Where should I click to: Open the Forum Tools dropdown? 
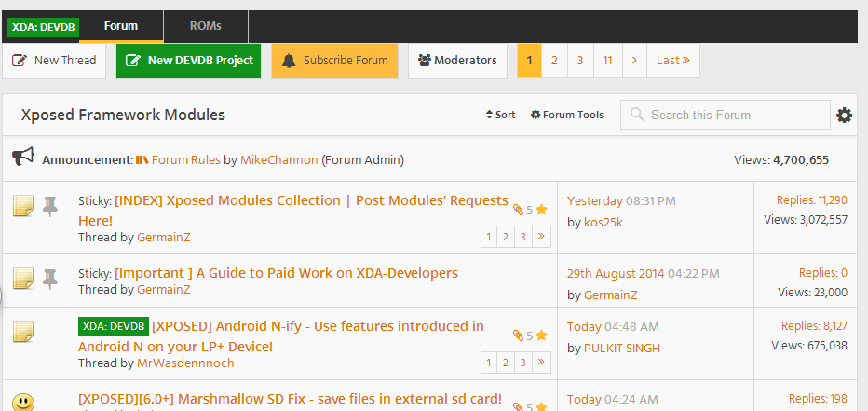coord(567,115)
